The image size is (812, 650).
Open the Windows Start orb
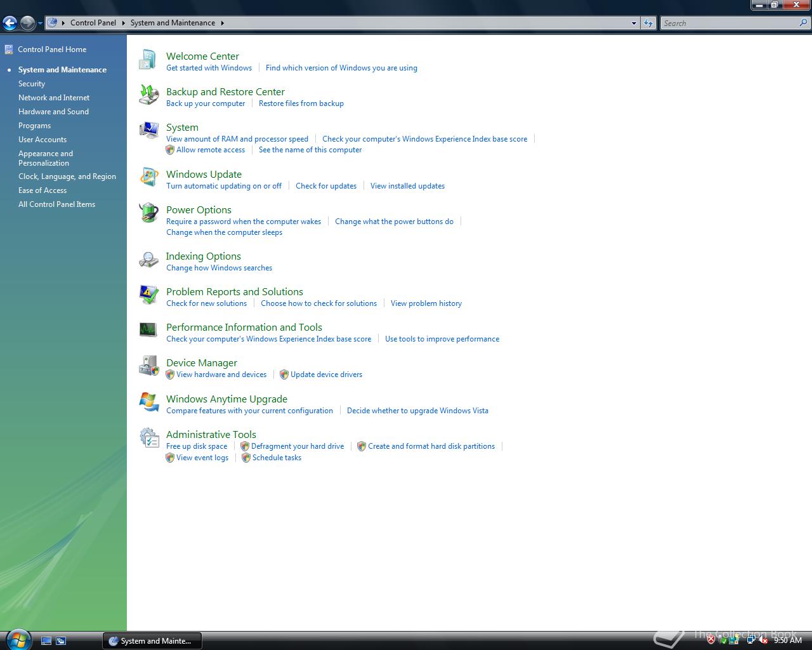[x=17, y=639]
